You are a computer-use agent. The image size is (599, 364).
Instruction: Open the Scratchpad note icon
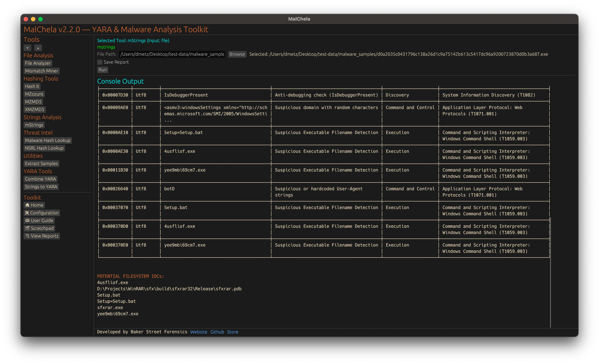pyautogui.click(x=39, y=228)
